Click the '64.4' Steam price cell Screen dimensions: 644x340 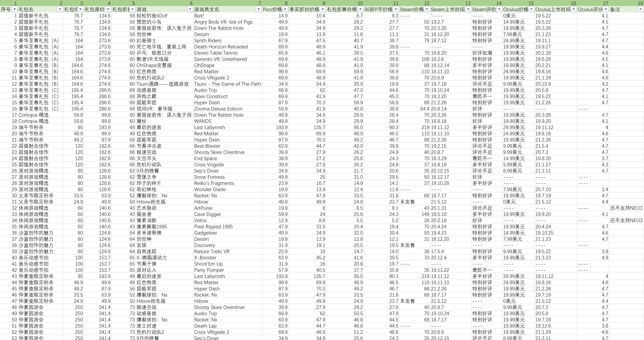(415, 109)
